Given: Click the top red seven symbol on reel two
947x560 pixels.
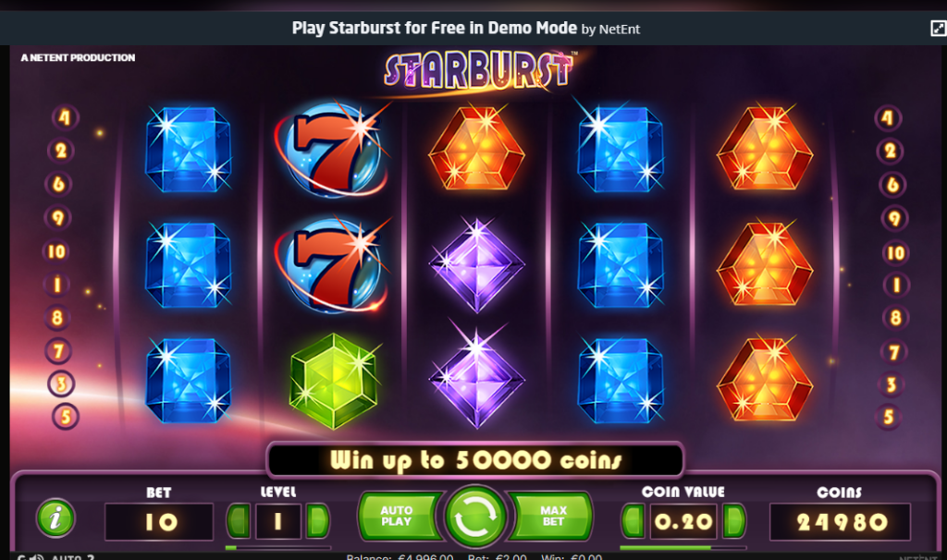Looking at the screenshot, I should pyautogui.click(x=331, y=149).
